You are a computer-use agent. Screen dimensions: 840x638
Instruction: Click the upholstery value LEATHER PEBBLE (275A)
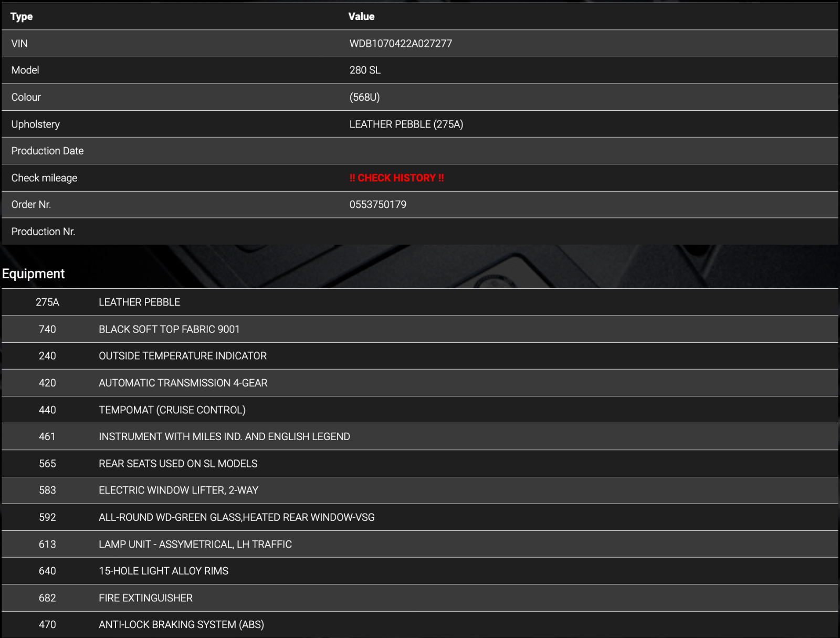click(406, 124)
